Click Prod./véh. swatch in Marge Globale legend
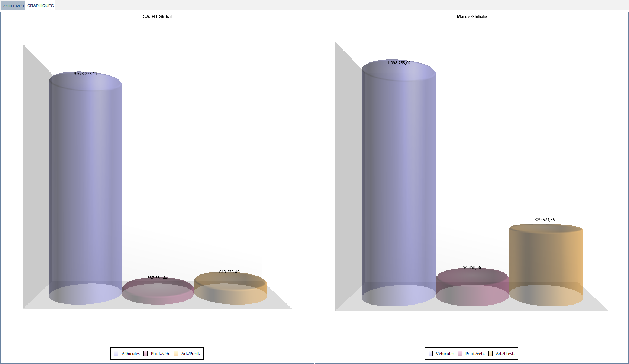 (460, 354)
